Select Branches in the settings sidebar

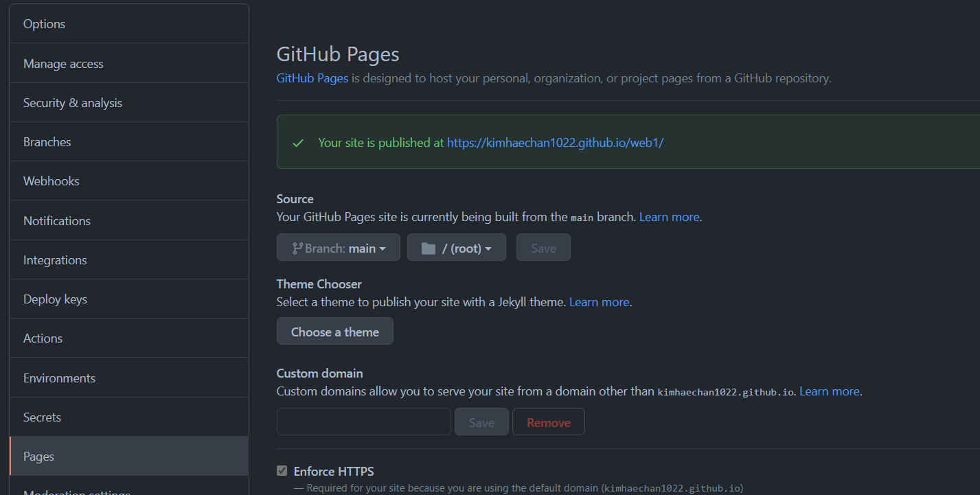coord(128,142)
